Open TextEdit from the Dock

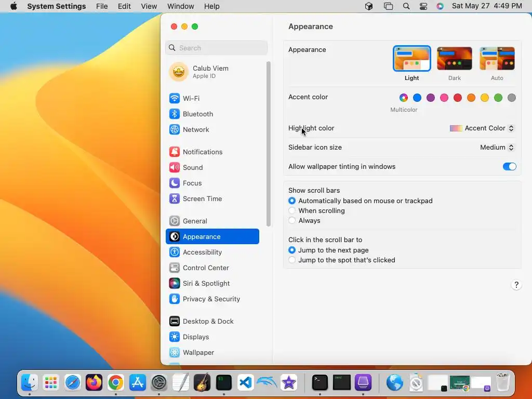[x=180, y=383]
